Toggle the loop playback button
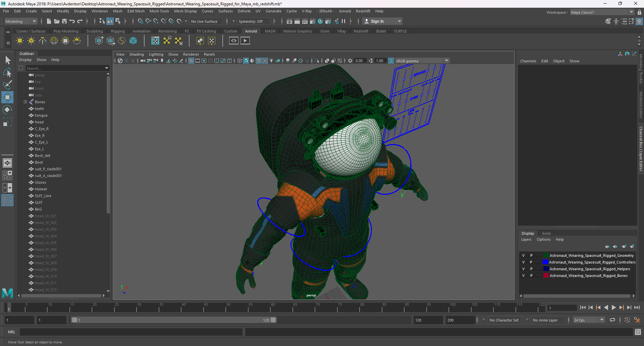This screenshot has width=644, height=346. (612, 320)
